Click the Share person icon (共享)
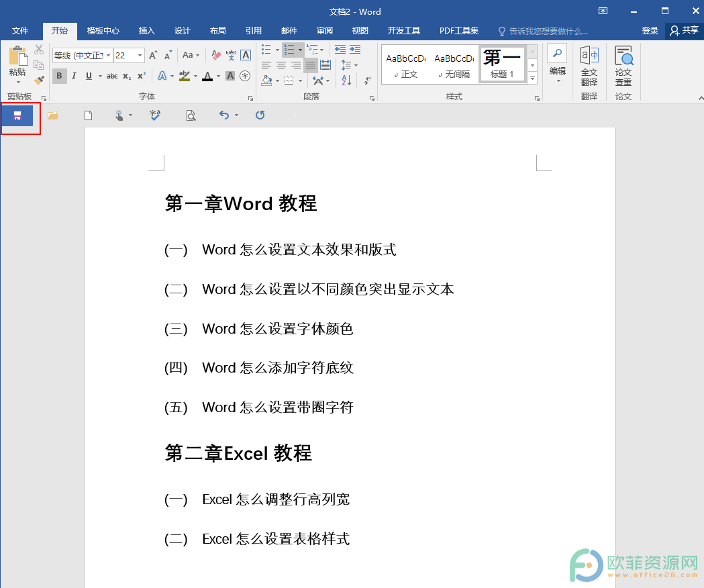Image resolution: width=704 pixels, height=588 pixels. click(x=685, y=31)
